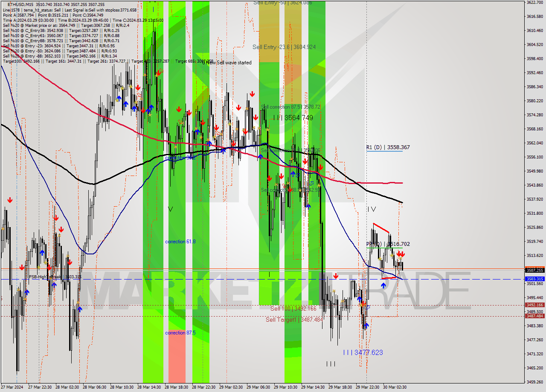Click the Sell Entry -50 | 3624.086 label
Screen dimensions: 546x392
[x=282, y=3]
